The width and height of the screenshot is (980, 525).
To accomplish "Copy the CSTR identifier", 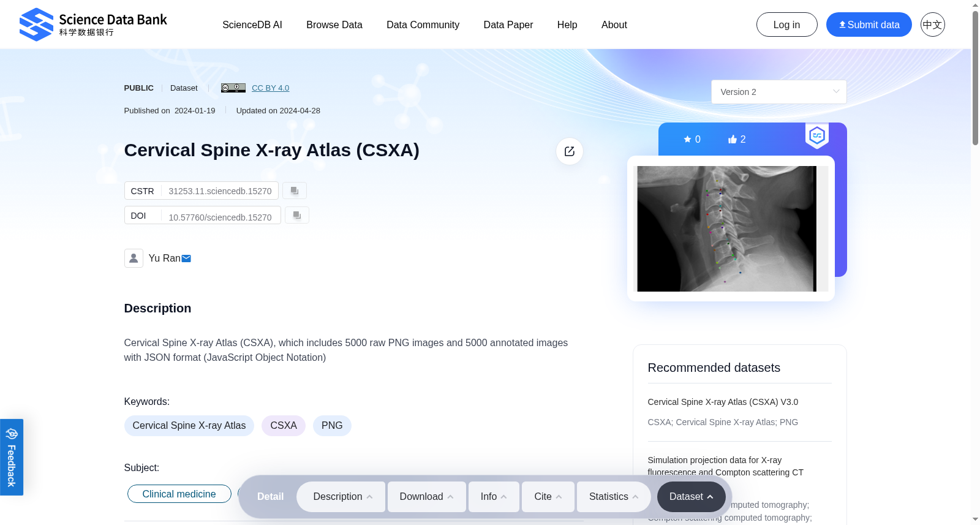I will (295, 191).
